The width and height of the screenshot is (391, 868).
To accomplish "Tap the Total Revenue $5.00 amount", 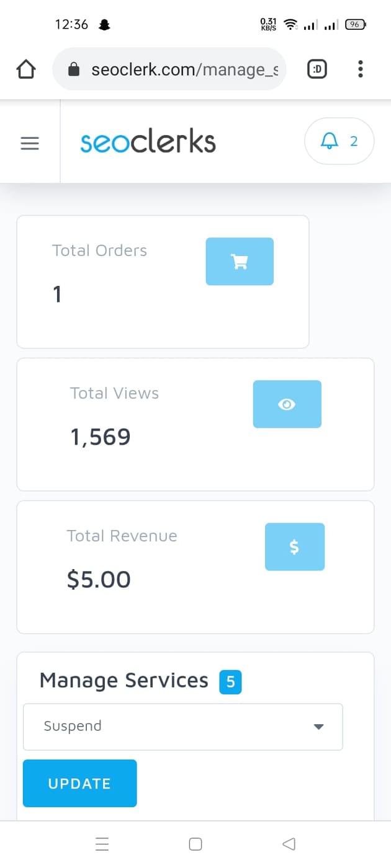I will [x=99, y=580].
